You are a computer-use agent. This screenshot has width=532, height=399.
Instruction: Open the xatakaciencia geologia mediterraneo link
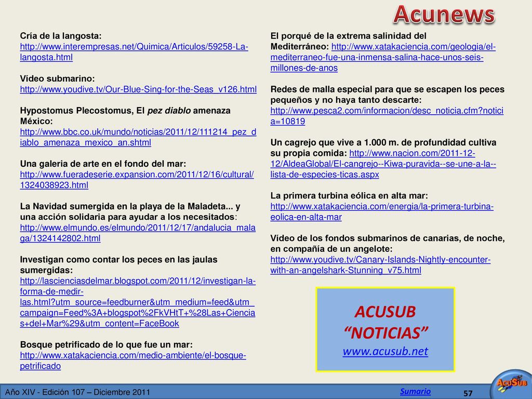383,57
